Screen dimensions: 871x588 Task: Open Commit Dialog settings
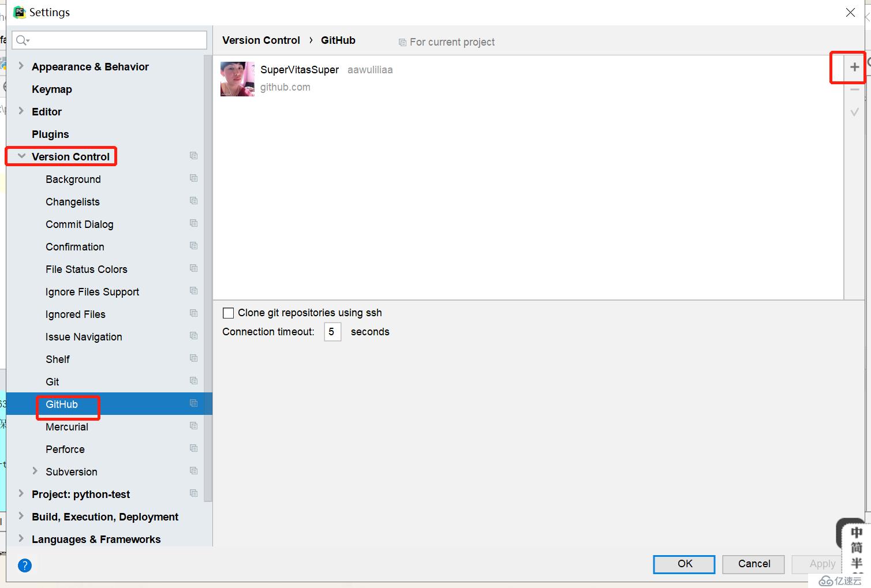(80, 224)
